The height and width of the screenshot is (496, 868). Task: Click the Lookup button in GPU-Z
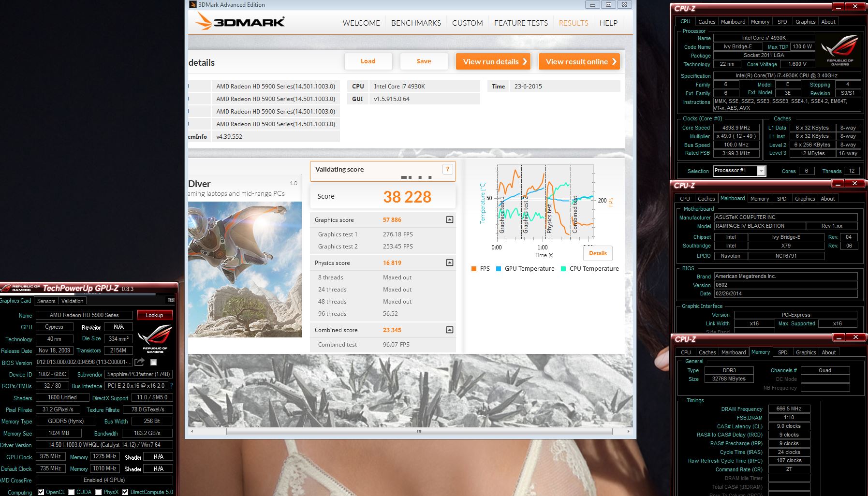(155, 315)
